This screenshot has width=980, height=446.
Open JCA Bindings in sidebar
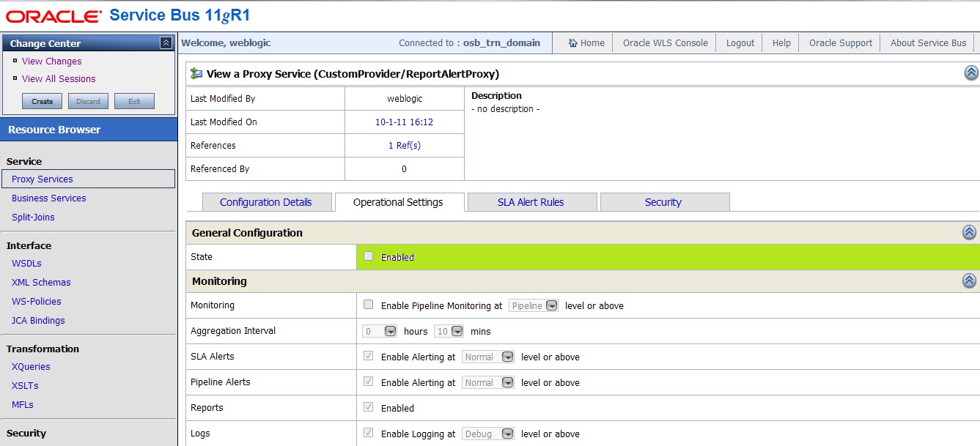pyautogui.click(x=38, y=321)
